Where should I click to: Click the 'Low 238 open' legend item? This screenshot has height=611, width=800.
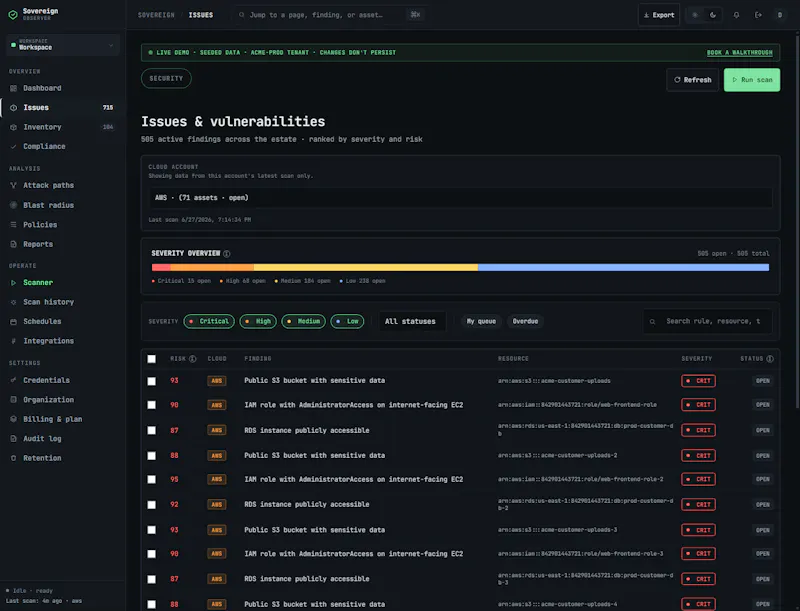click(363, 281)
